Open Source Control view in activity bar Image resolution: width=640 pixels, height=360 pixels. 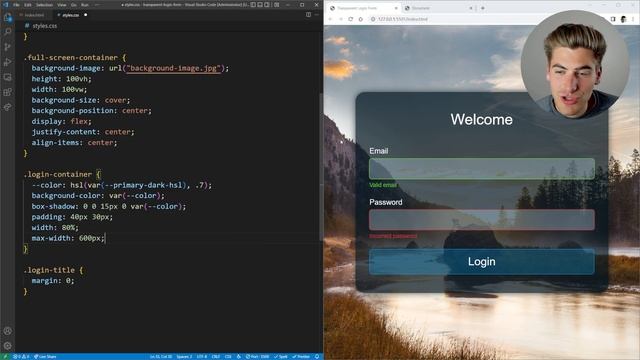coord(7,47)
